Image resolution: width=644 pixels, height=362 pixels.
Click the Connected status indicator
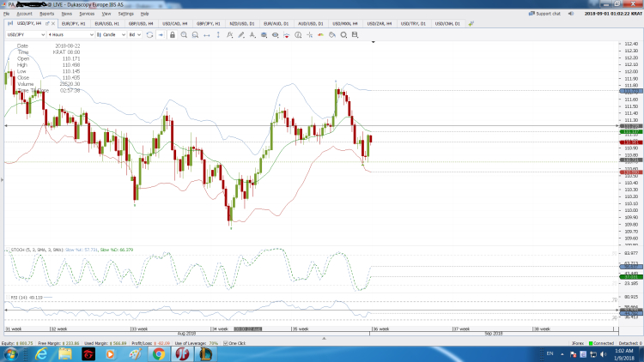click(x=601, y=343)
